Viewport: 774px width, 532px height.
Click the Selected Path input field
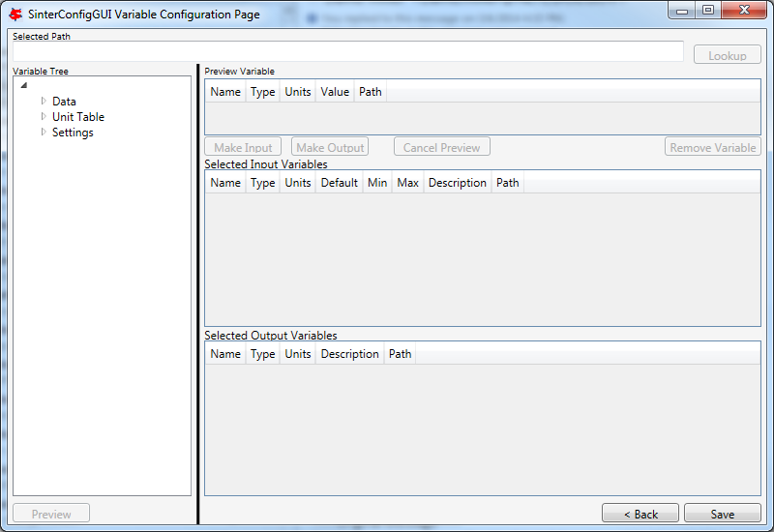[348, 51]
